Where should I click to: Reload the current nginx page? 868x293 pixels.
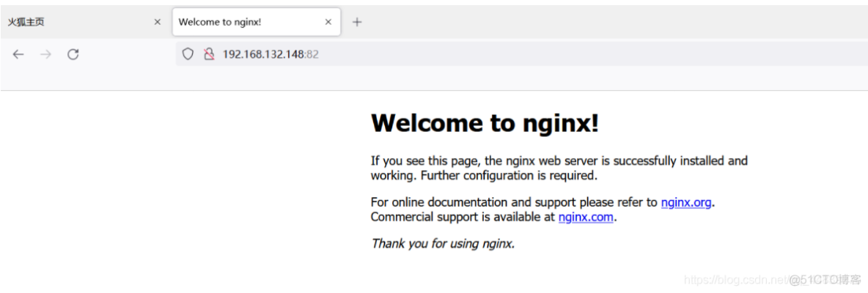[73, 54]
